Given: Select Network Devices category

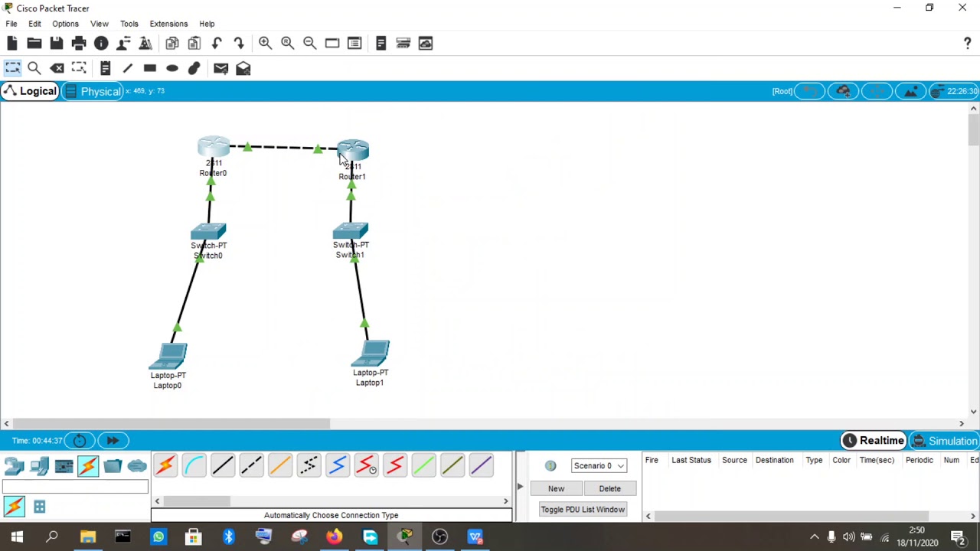Looking at the screenshot, I should (14, 465).
